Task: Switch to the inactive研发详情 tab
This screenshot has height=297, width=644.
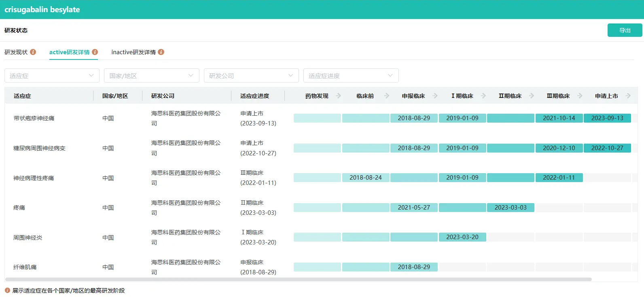Action: click(133, 52)
